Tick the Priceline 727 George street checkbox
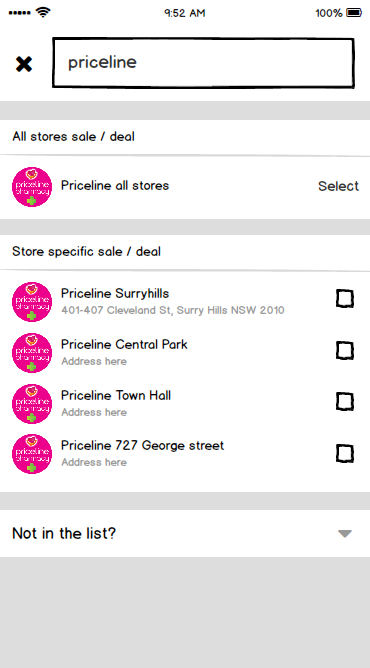 344,453
